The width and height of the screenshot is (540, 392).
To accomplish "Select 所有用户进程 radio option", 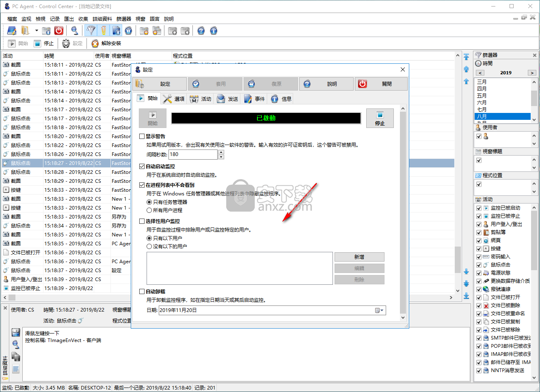I will tap(149, 210).
